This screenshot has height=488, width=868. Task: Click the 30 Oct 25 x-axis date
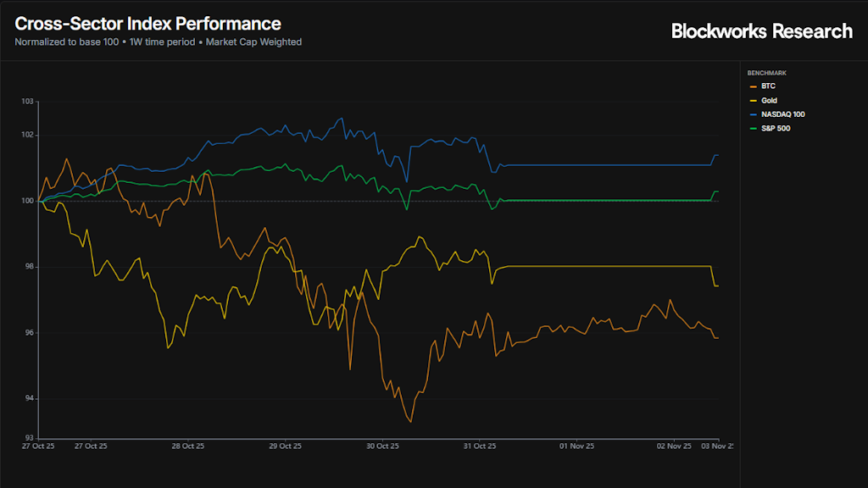(x=381, y=446)
